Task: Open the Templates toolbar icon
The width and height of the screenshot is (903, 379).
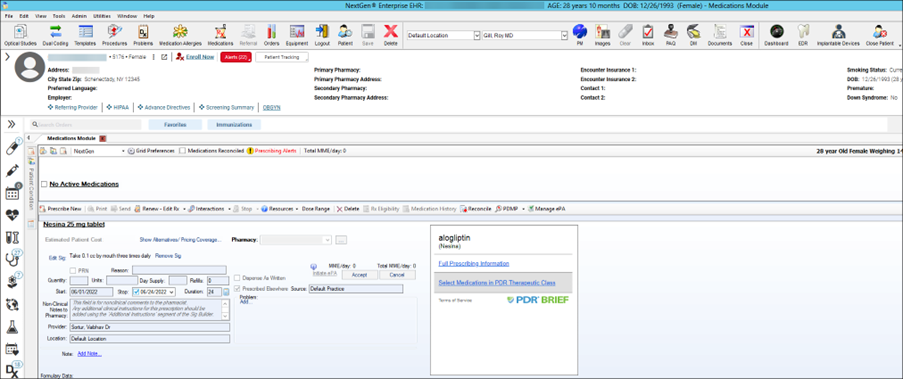Action: 85,35
